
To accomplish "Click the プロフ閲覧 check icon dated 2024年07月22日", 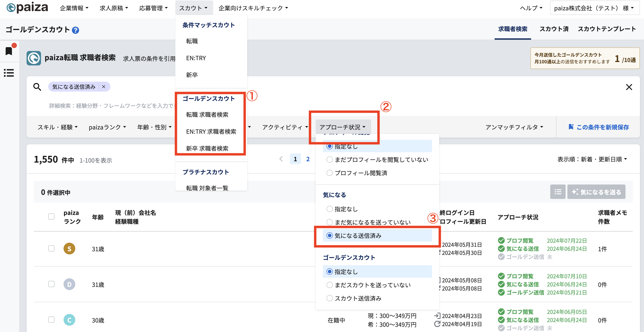I will click(x=501, y=240).
